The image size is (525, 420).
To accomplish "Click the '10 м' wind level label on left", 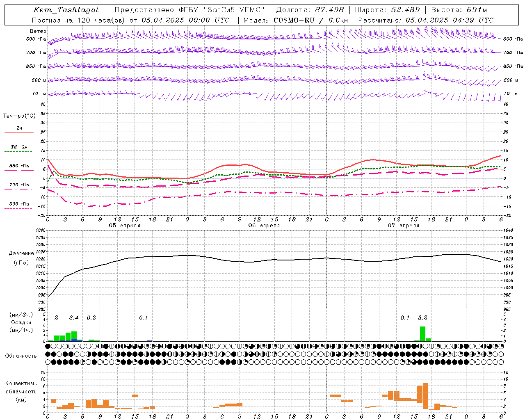I will pos(39,94).
